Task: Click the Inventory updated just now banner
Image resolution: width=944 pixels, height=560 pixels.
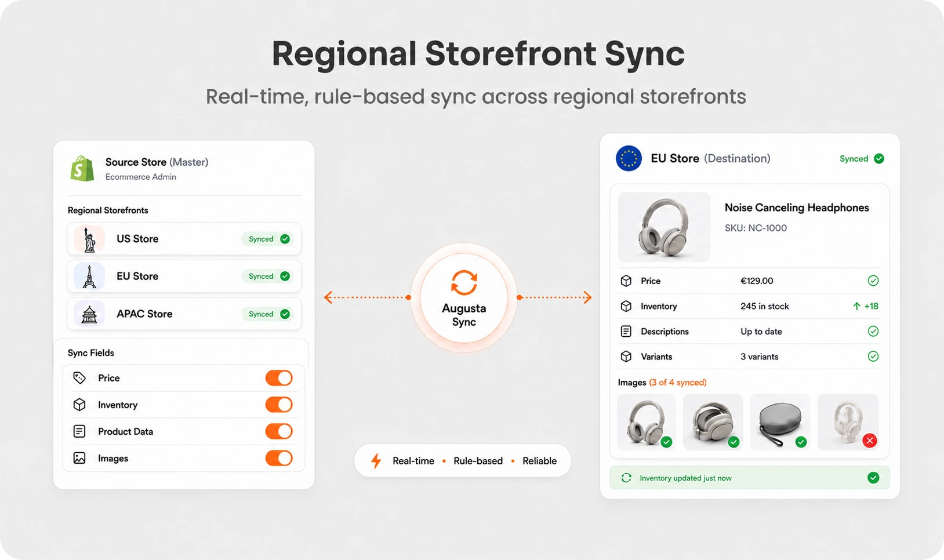Action: pos(750,478)
